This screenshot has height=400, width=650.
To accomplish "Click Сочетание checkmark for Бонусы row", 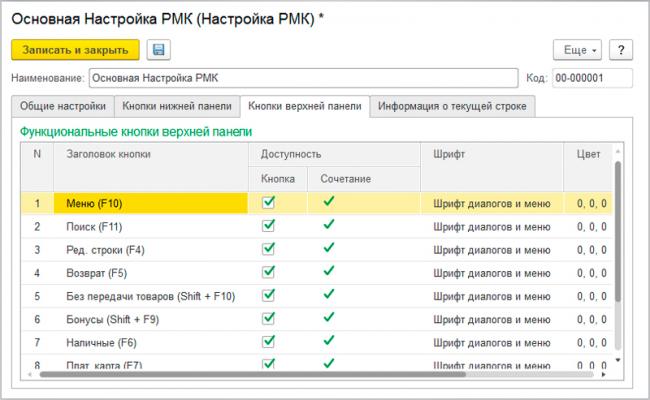I will pos(329,318).
